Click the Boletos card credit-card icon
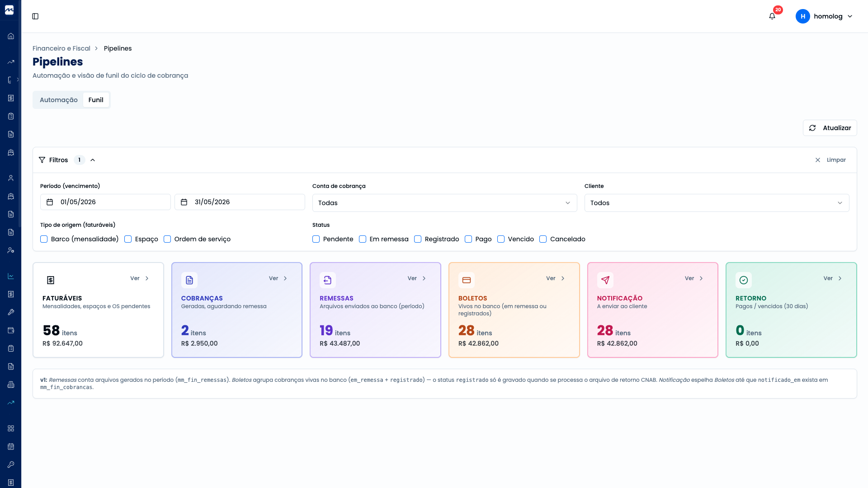 tap(467, 280)
